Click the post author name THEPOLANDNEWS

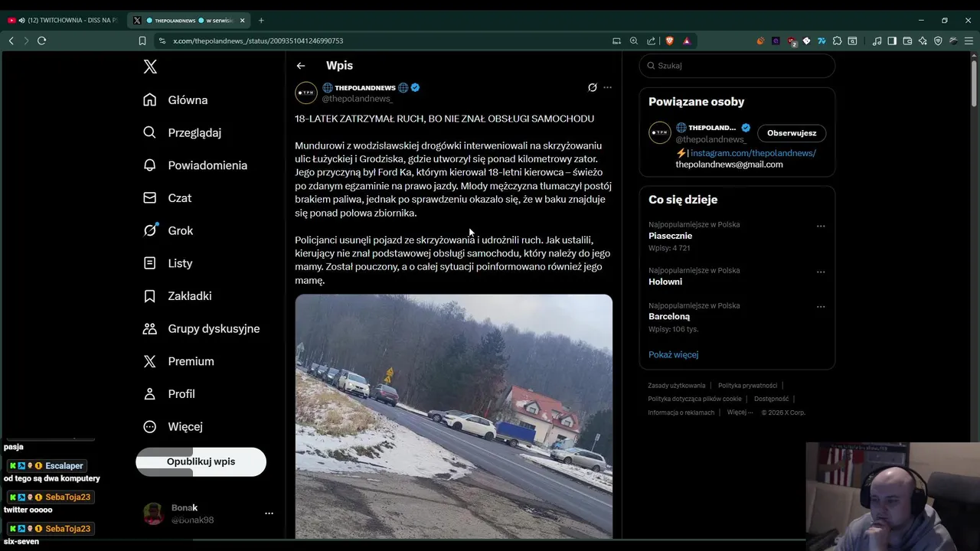[x=365, y=88]
